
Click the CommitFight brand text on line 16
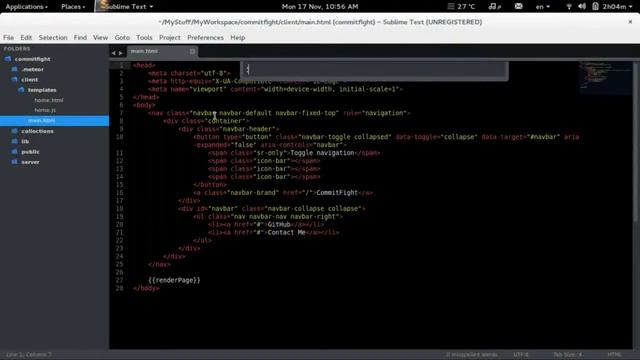(x=337, y=193)
